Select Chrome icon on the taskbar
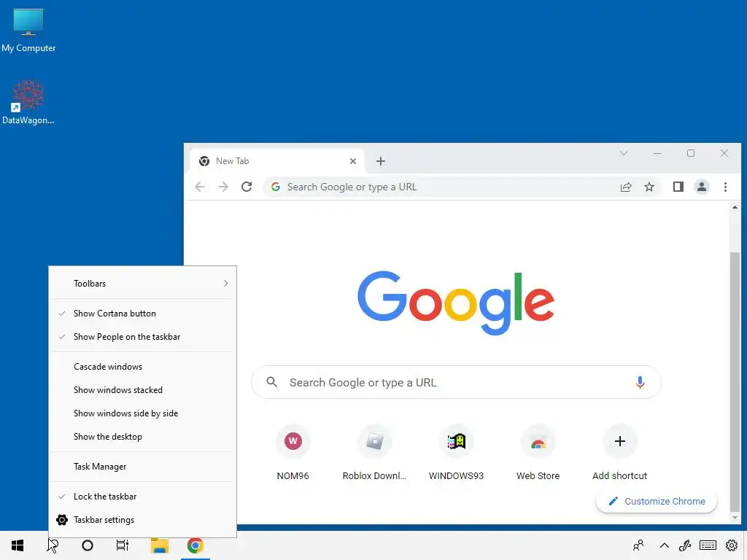This screenshot has height=560, width=747. pos(196,545)
